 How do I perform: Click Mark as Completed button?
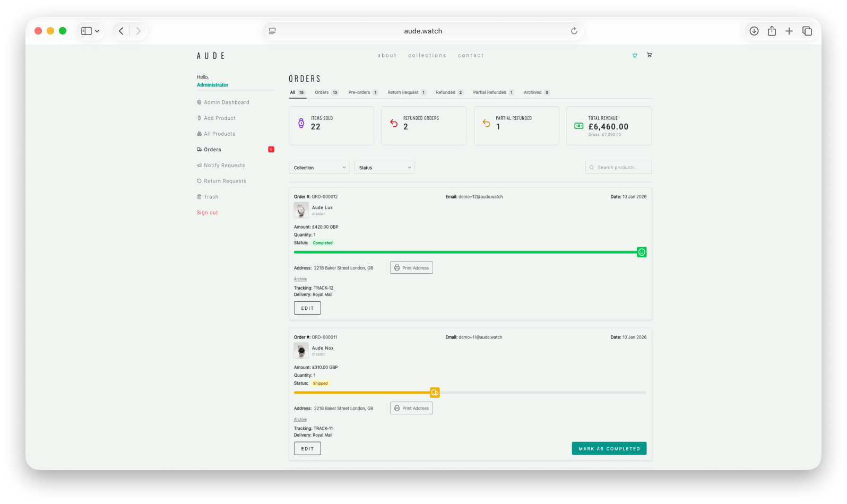point(609,449)
